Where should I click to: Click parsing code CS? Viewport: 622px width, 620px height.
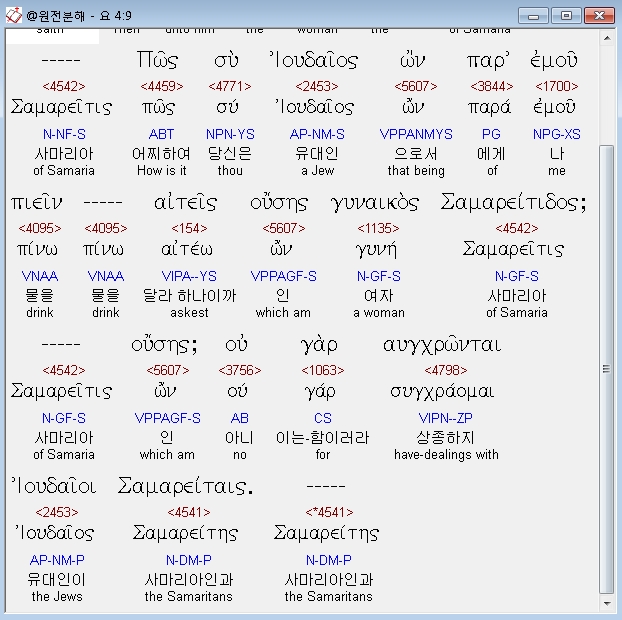323,418
